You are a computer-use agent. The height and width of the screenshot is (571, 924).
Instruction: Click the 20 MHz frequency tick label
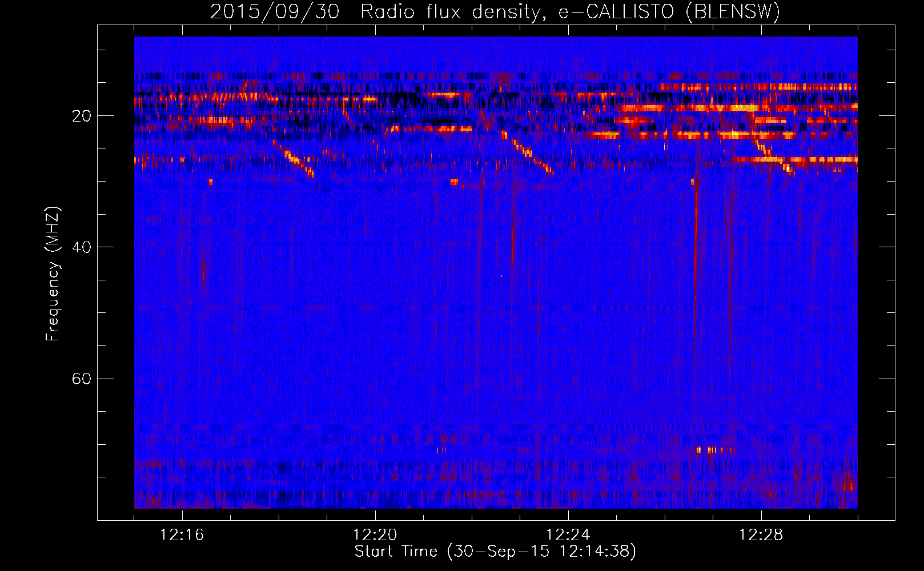[x=81, y=116]
